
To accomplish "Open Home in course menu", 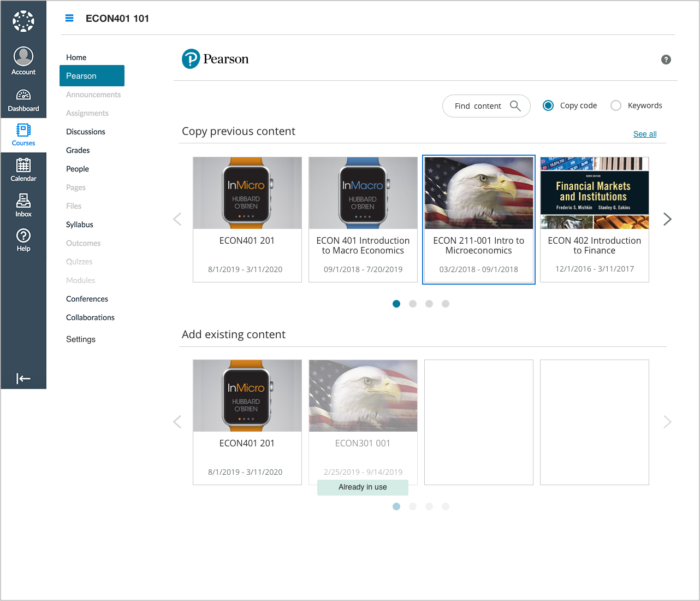I will (76, 57).
